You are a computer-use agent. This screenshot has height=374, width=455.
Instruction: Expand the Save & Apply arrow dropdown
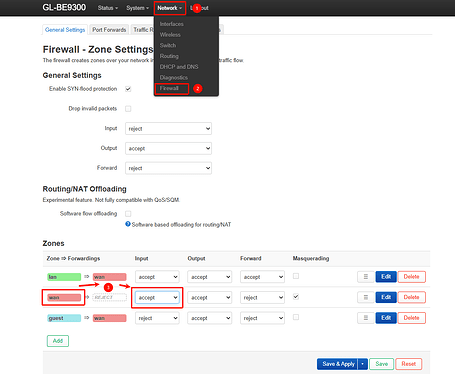(x=363, y=364)
